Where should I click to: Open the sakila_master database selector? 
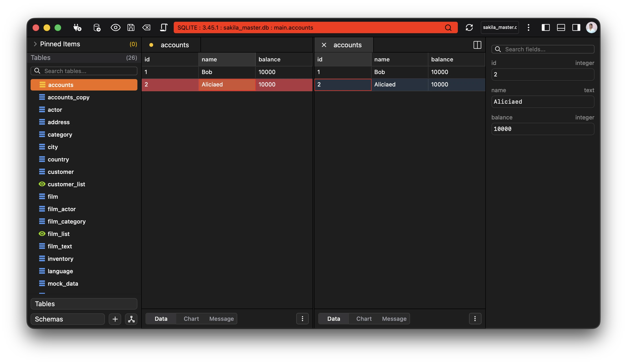[x=500, y=28]
